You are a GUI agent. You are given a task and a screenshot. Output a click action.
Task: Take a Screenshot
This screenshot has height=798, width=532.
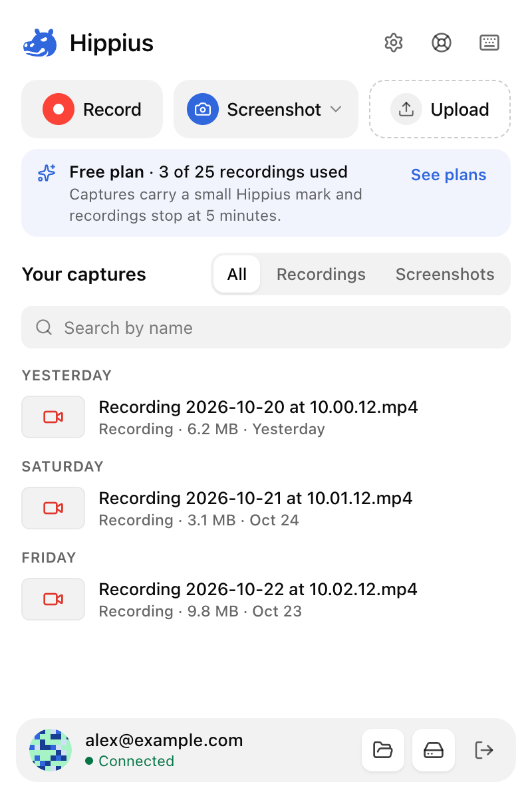266,109
